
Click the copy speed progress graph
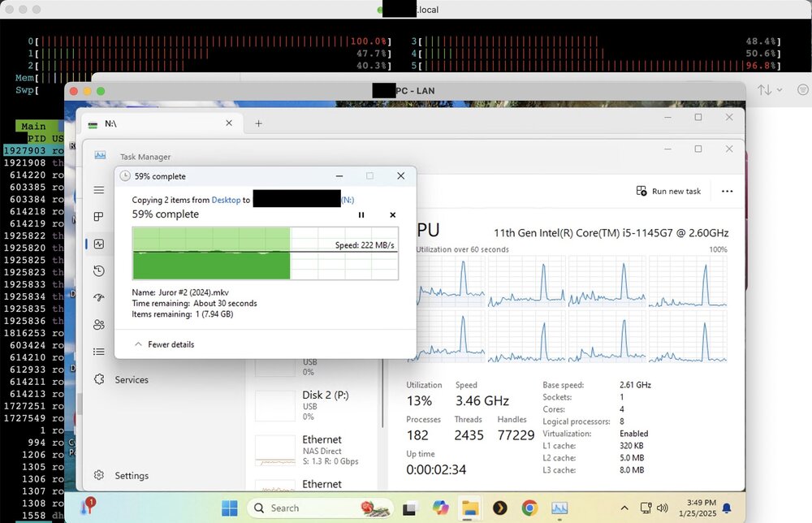tap(266, 253)
